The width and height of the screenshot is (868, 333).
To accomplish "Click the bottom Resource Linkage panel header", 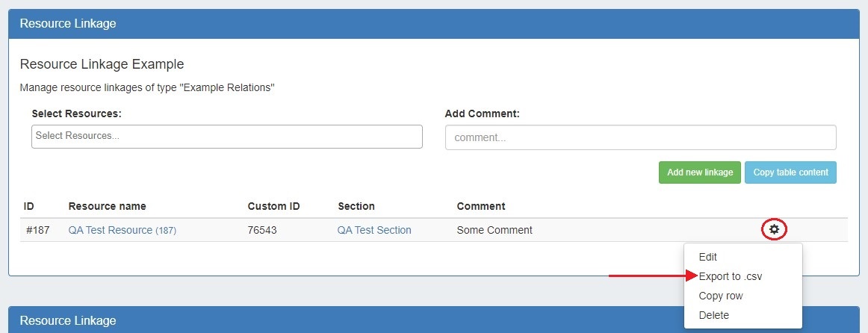I will point(67,320).
